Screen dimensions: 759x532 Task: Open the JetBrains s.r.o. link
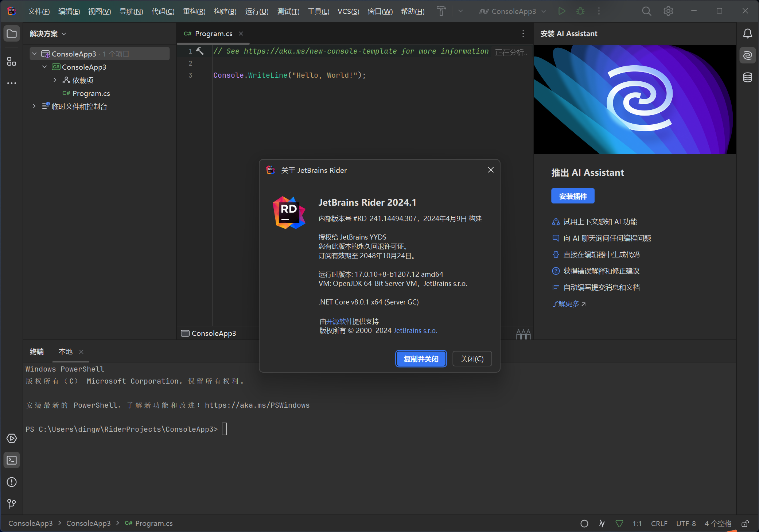coord(415,330)
